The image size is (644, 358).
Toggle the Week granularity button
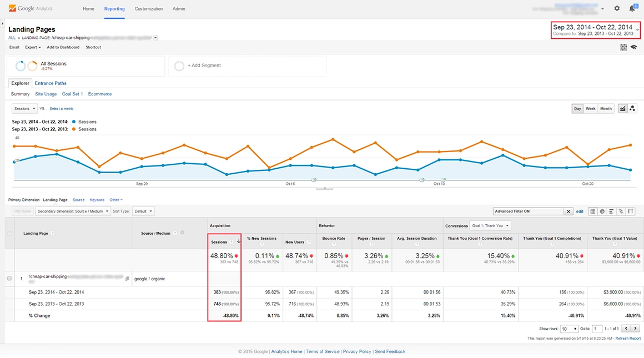590,109
